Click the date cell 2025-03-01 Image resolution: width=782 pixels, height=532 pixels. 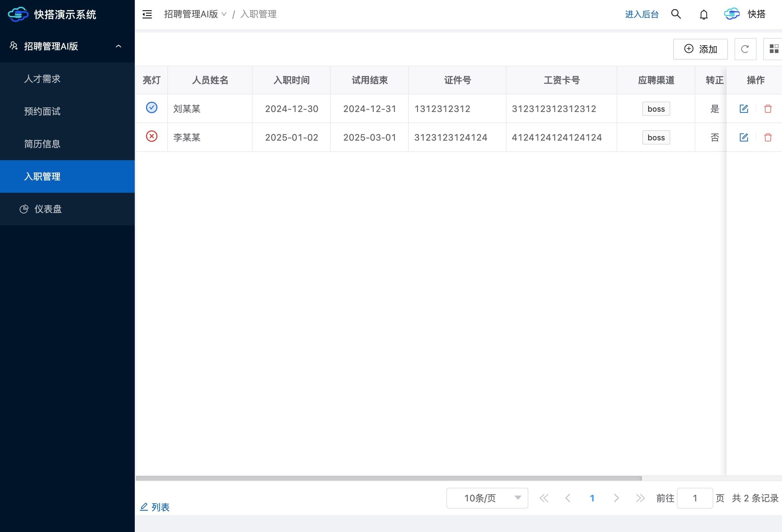tap(370, 137)
